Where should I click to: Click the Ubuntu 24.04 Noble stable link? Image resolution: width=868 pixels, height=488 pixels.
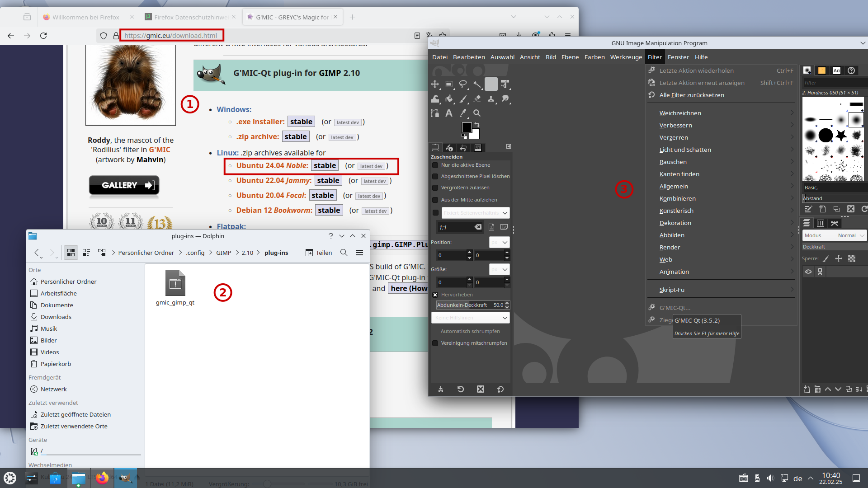click(325, 166)
